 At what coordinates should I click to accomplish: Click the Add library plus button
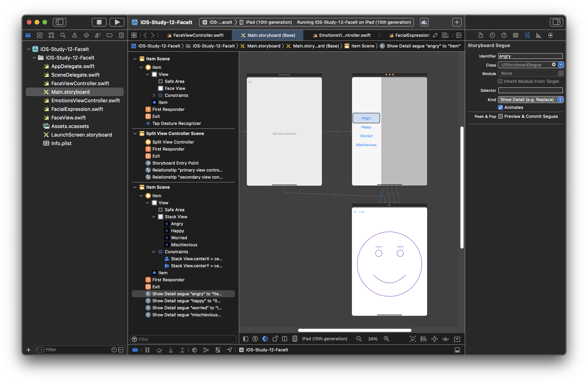pos(457,22)
